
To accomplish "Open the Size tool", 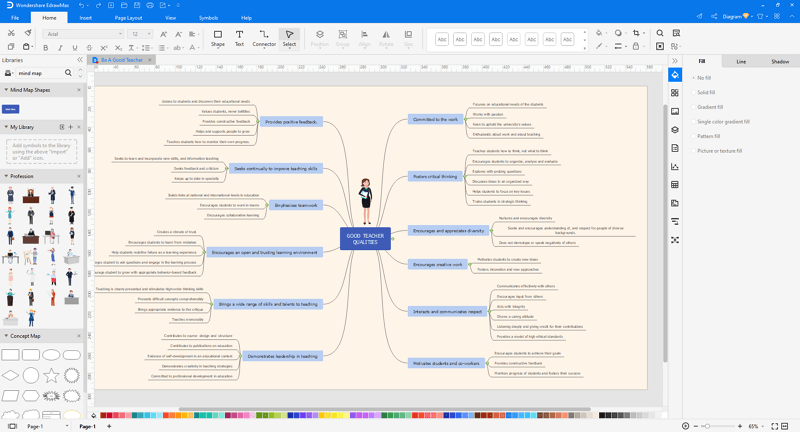I will [408, 38].
